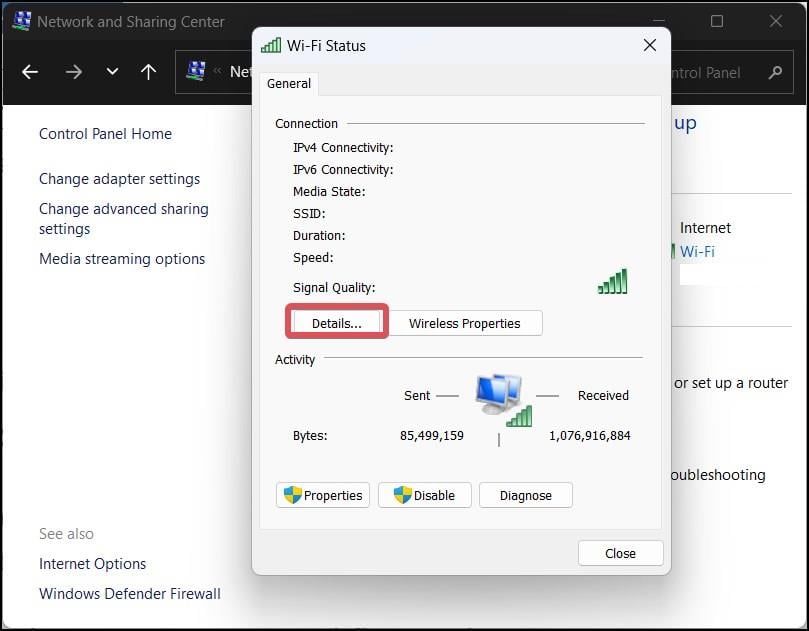Close the Network and Sharing Center window

coord(776,21)
